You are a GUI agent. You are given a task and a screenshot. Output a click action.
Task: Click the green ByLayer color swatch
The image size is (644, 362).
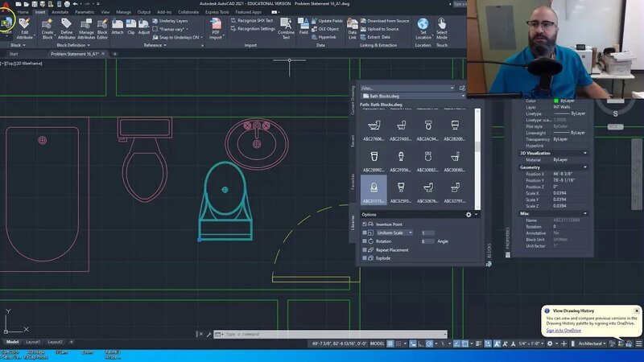coord(556,101)
